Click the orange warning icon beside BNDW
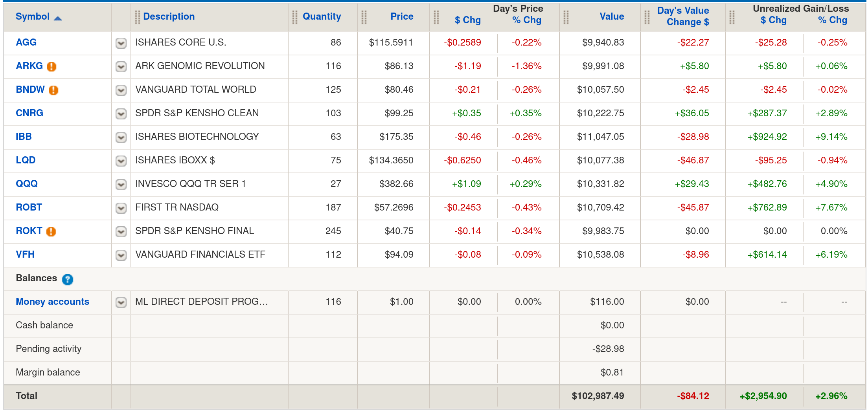The height and width of the screenshot is (414, 868). pos(53,90)
